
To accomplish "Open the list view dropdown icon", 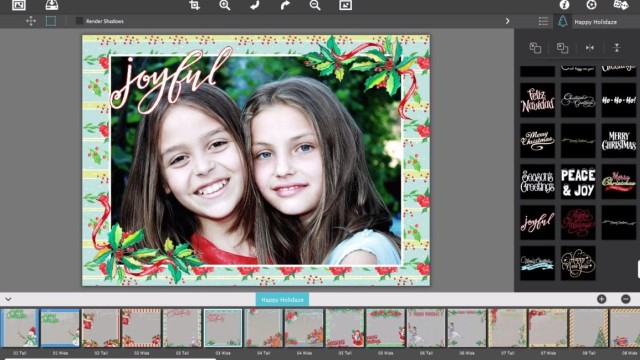I will click(543, 21).
